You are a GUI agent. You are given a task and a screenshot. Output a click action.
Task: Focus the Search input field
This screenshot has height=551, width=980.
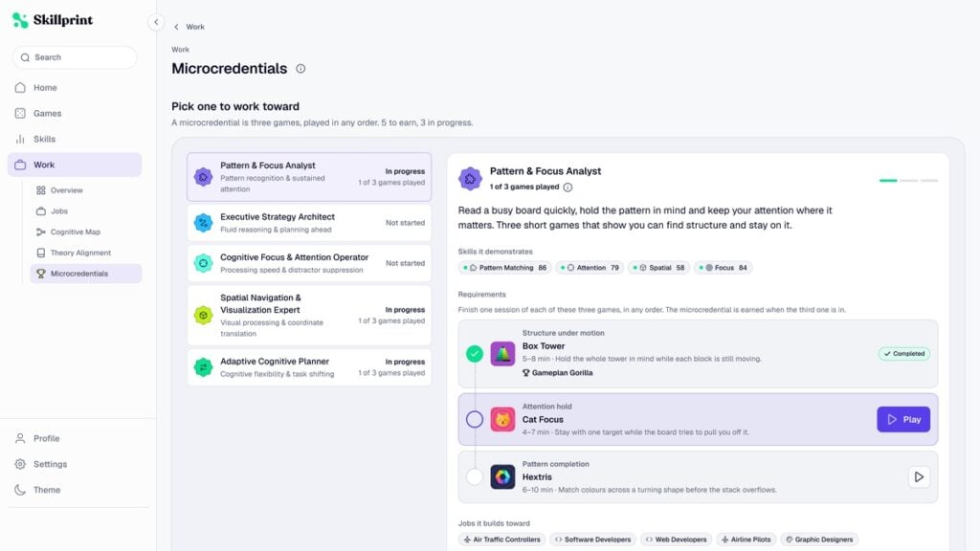[75, 57]
